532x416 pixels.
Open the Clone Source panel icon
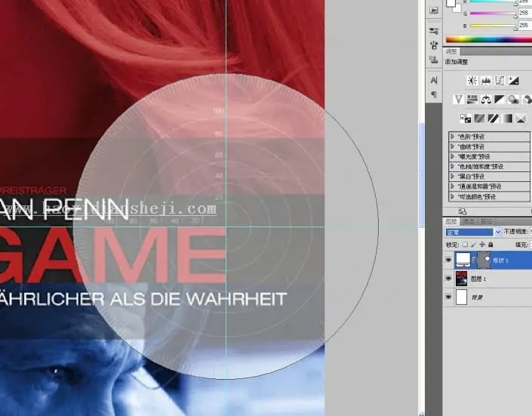[434, 45]
